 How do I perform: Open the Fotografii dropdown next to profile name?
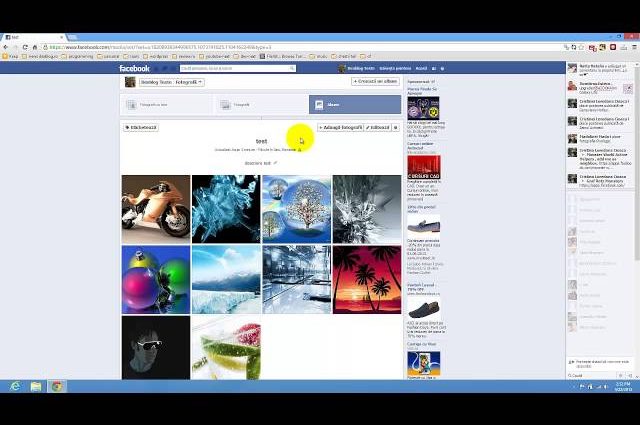point(171,82)
